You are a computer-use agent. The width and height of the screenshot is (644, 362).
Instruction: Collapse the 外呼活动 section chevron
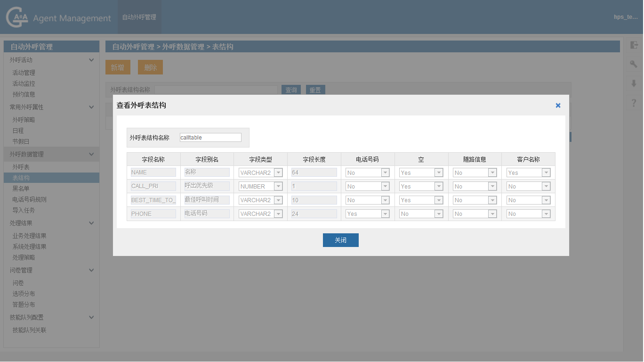click(91, 60)
